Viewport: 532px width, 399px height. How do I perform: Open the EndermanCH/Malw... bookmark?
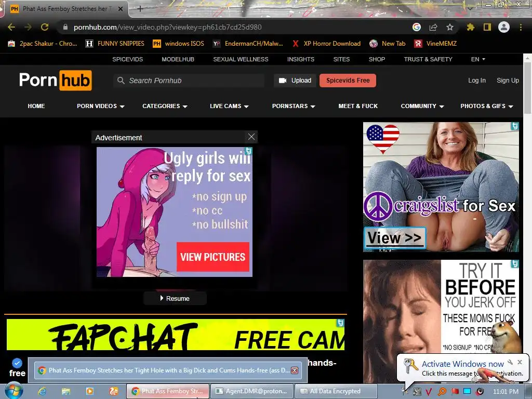tap(248, 44)
